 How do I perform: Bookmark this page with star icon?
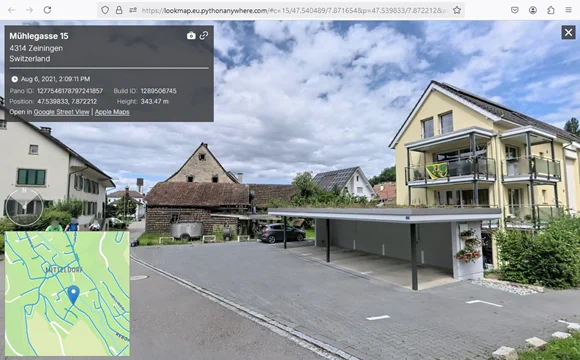(x=457, y=10)
